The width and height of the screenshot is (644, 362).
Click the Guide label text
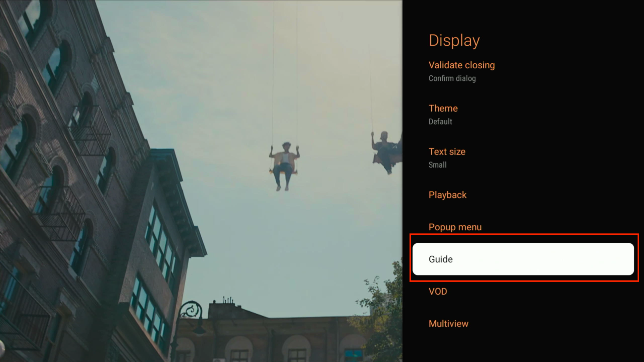440,259
